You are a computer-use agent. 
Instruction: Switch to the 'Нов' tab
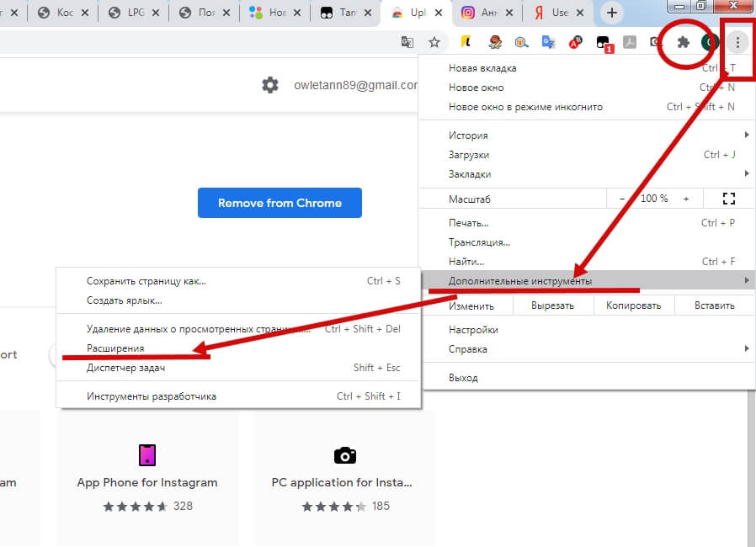click(x=275, y=13)
